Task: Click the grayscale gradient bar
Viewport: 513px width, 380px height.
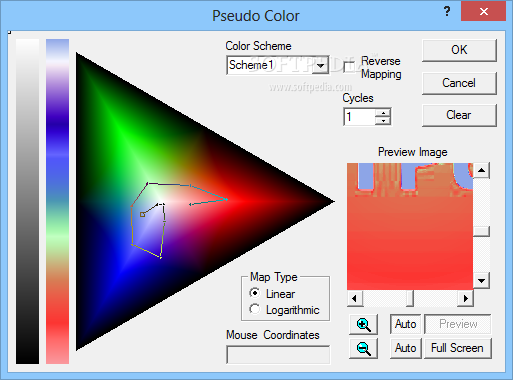Action: (27, 201)
